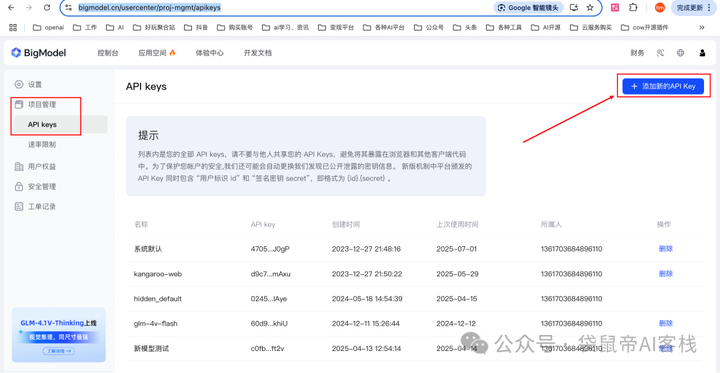Screen dimensions: 720x373
Task: Open the 控制台 nav item
Action: pyautogui.click(x=108, y=53)
